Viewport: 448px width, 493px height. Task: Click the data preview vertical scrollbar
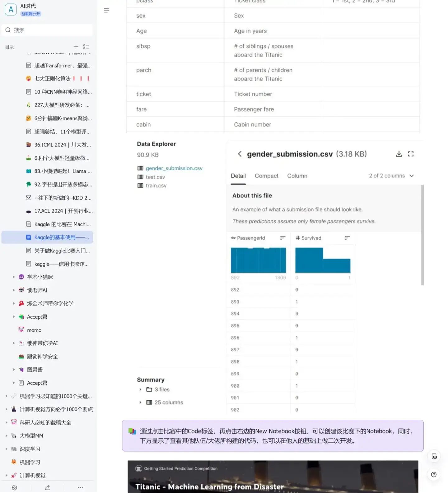(422, 235)
